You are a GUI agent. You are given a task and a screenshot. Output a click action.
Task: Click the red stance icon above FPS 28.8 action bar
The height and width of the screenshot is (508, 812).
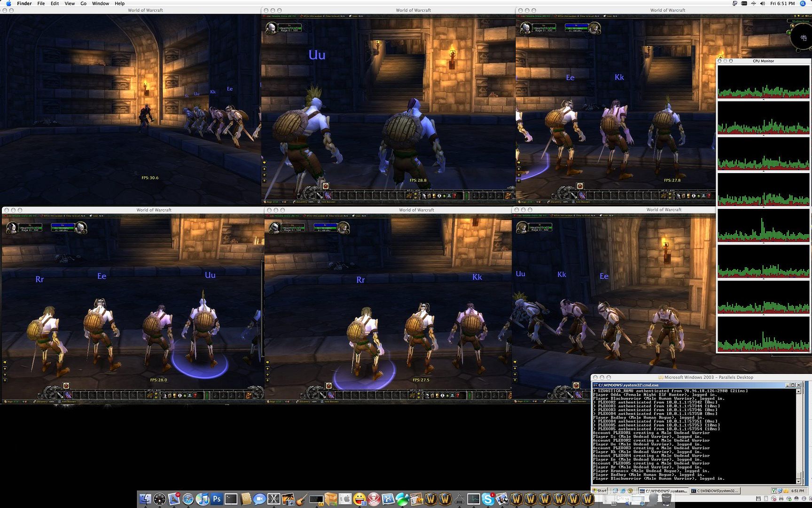(x=326, y=186)
